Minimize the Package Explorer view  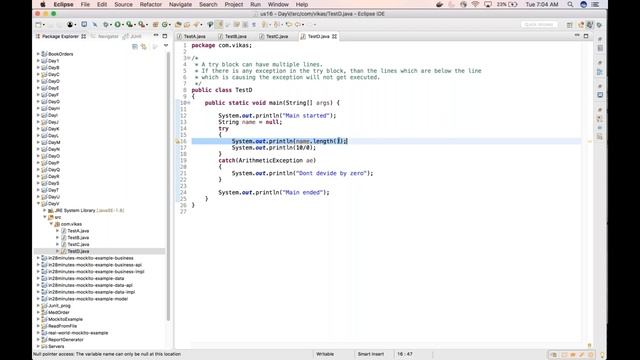(156, 36)
